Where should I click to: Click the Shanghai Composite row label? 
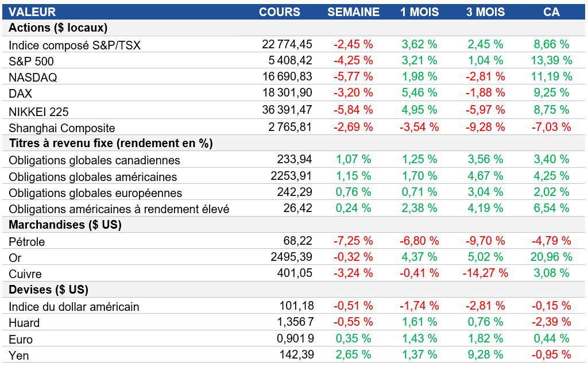click(62, 128)
